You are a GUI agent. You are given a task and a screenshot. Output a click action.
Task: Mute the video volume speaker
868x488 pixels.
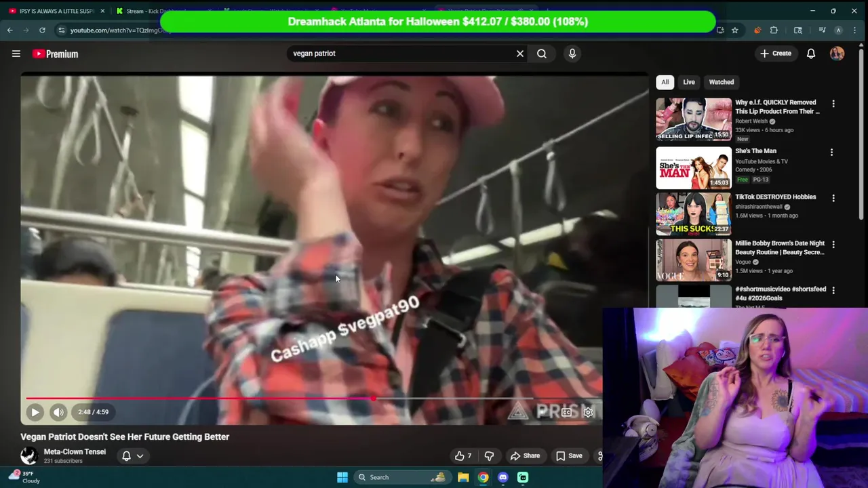coord(58,412)
